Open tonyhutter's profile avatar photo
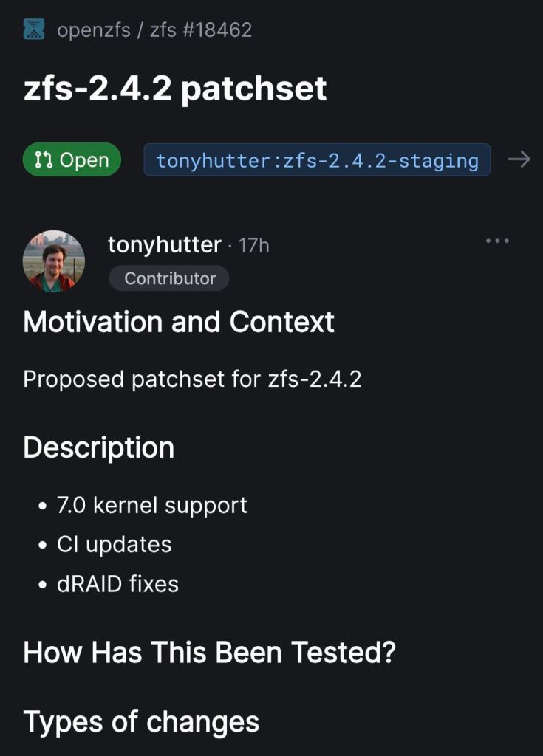The image size is (543, 756). click(54, 261)
